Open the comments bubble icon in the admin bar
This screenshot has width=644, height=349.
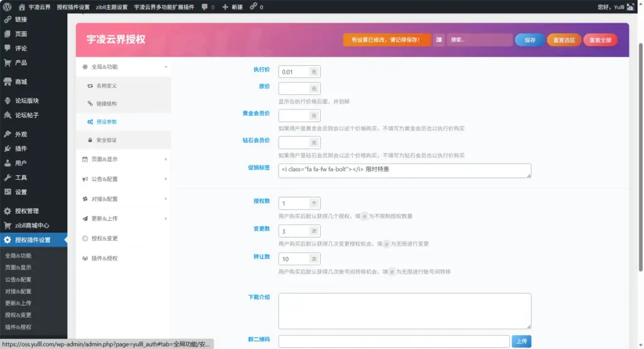204,7
